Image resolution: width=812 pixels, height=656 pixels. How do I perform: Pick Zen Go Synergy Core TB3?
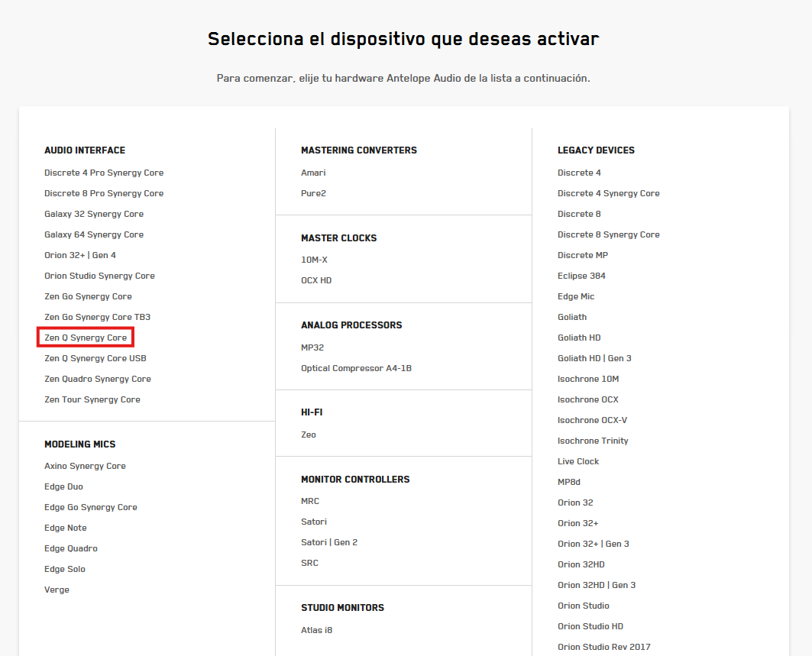[x=97, y=317]
